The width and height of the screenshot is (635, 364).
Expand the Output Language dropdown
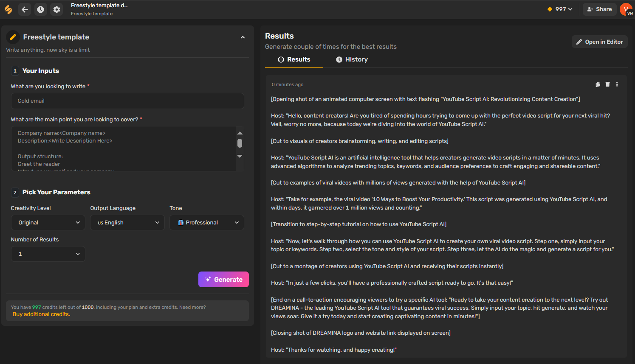click(127, 223)
